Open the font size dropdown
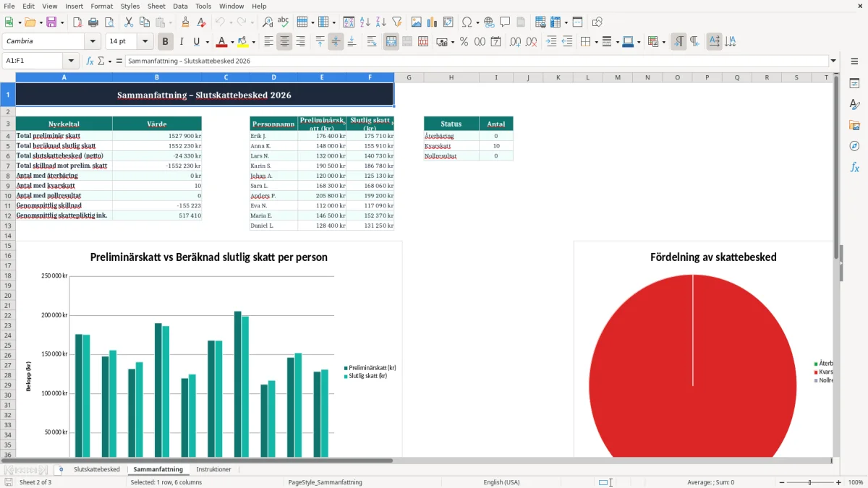 [145, 42]
